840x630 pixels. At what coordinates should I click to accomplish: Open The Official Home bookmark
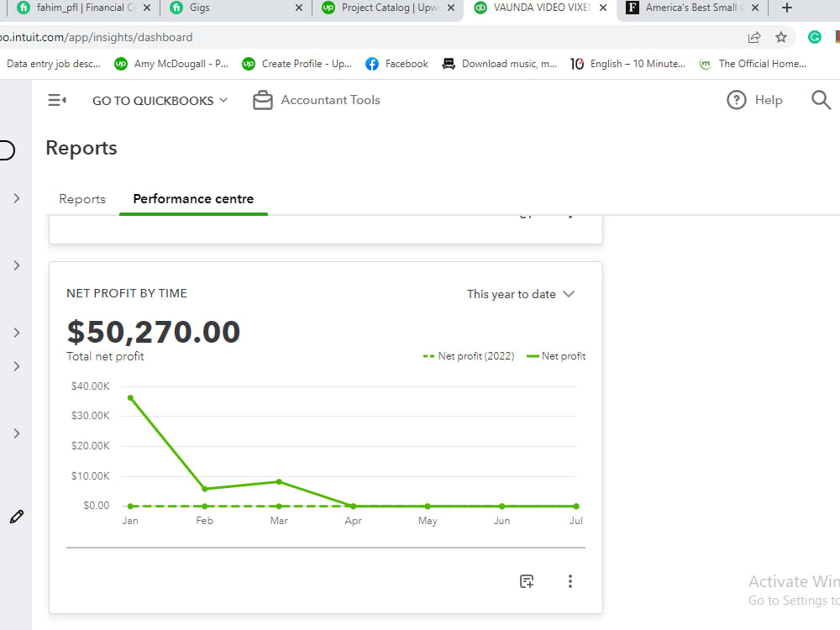pos(753,64)
